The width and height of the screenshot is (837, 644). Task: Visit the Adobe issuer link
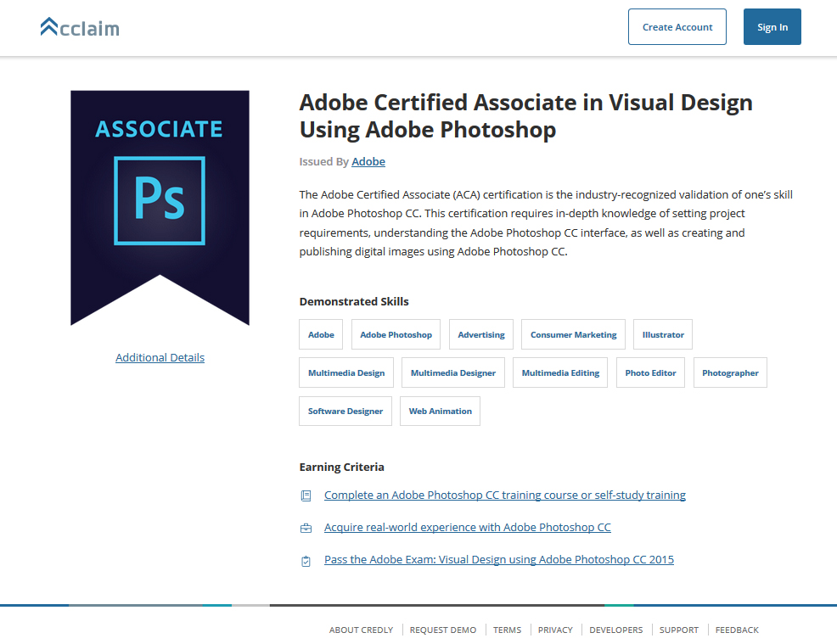368,161
